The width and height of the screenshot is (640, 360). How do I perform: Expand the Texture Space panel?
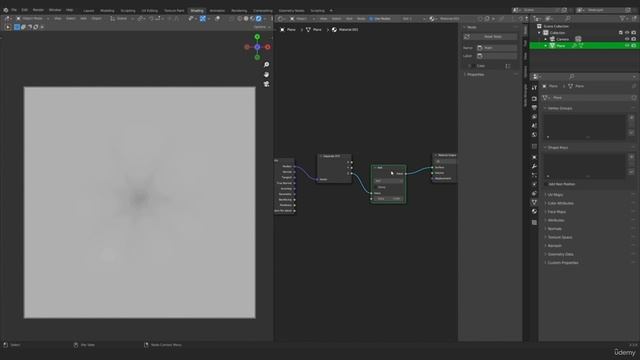click(x=560, y=237)
